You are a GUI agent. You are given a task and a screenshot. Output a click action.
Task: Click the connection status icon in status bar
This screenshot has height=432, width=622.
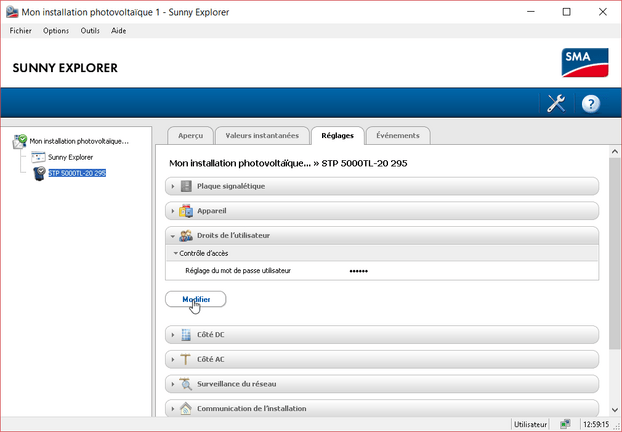[x=565, y=424]
